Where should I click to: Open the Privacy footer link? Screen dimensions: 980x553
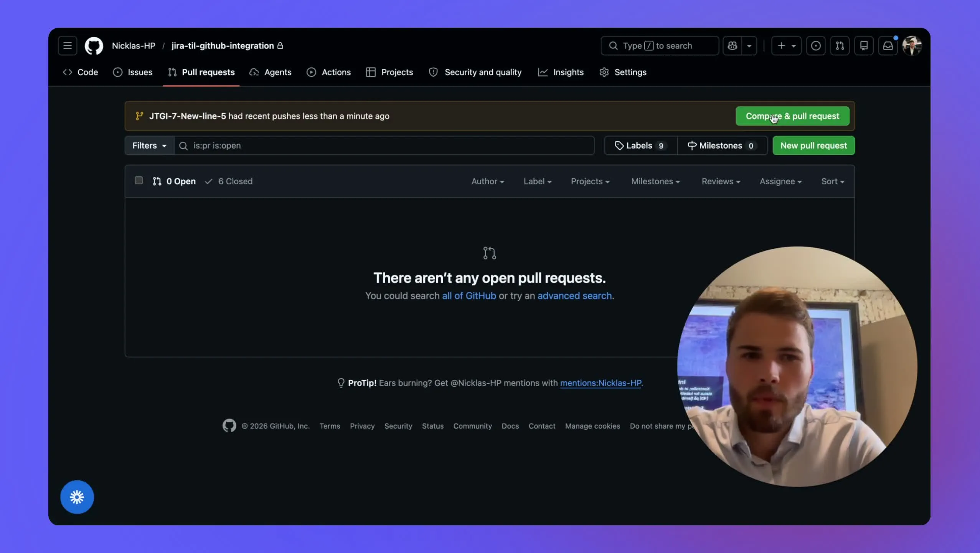click(x=362, y=426)
